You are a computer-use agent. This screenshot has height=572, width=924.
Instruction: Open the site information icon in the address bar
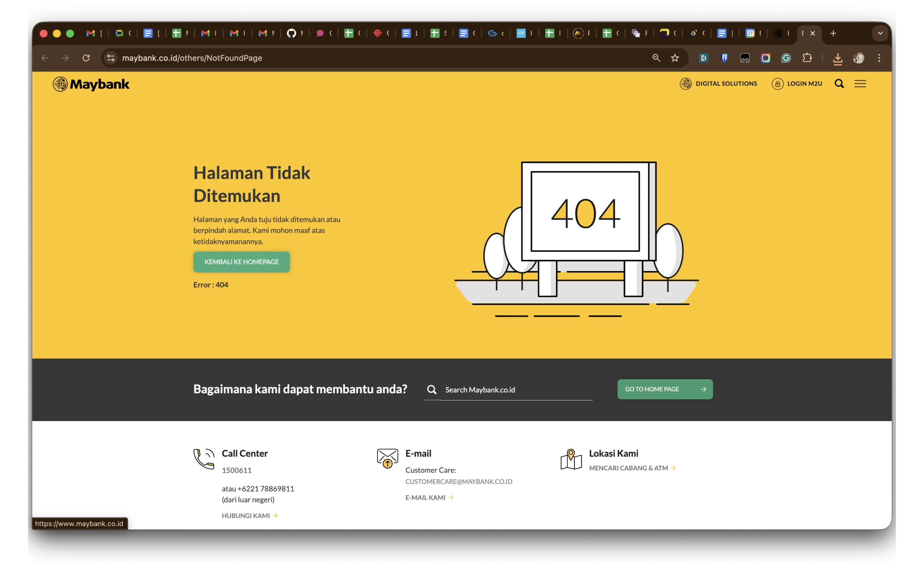pyautogui.click(x=111, y=58)
